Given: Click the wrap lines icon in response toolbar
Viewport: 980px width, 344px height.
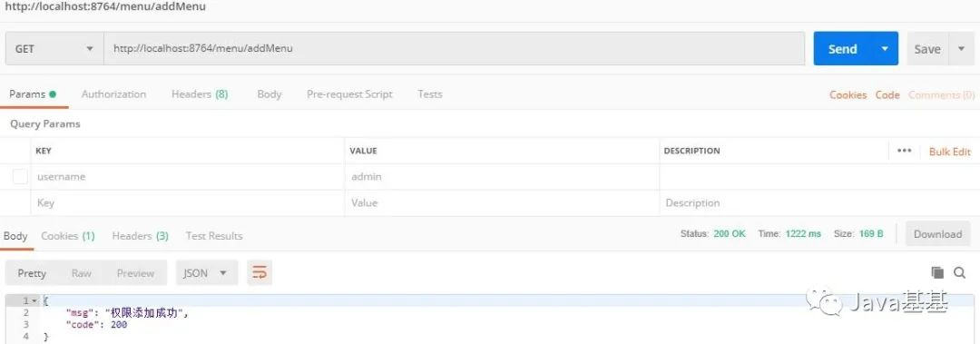Looking at the screenshot, I should pyautogui.click(x=260, y=272).
